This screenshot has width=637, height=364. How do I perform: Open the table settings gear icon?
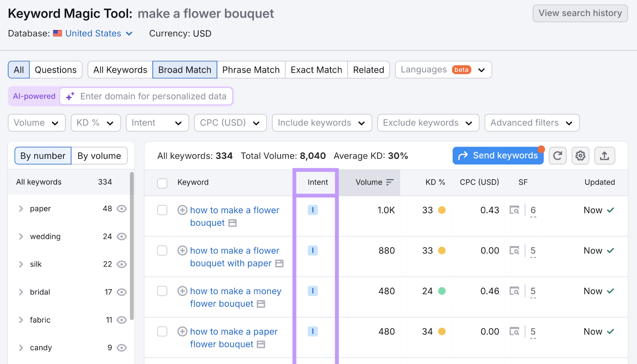pos(580,156)
